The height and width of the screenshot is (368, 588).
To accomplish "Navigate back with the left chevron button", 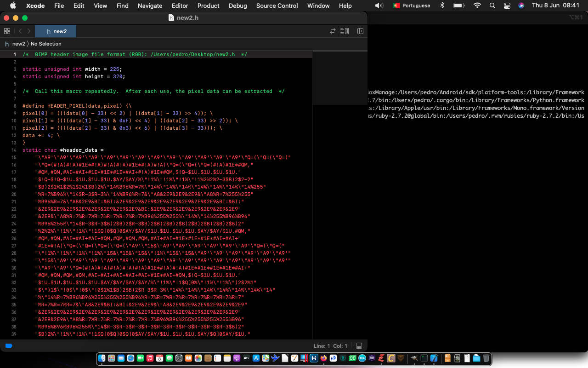I will [x=20, y=31].
